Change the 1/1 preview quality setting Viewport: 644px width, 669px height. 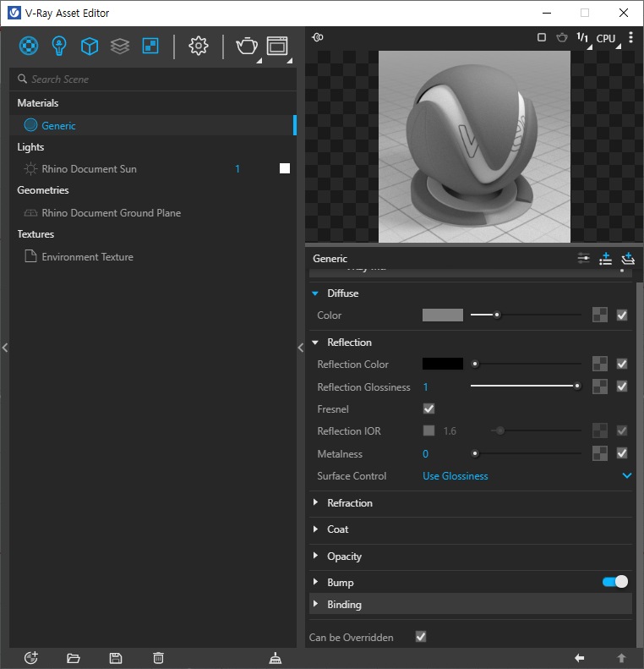[x=582, y=38]
